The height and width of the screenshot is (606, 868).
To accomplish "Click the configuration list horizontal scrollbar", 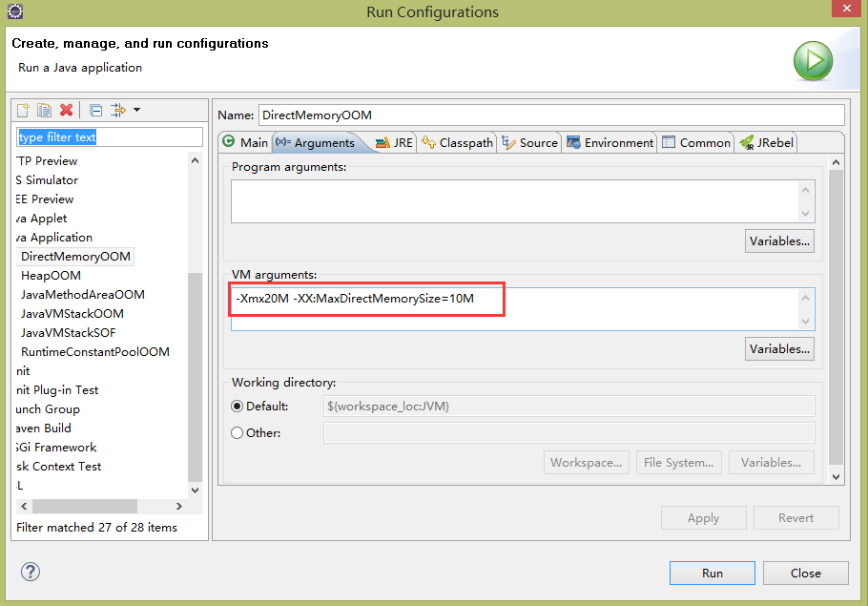I will (101, 506).
